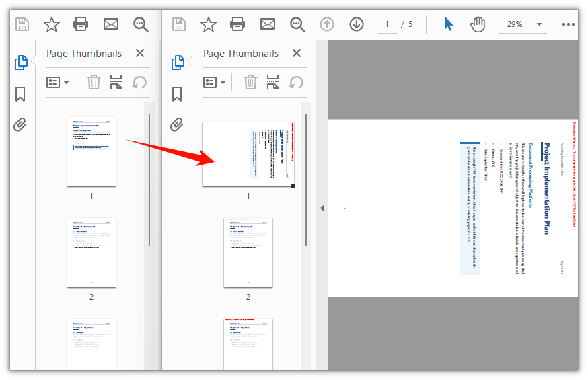Screen dimensions: 588x380
Task: Select page 3 thumbnail in left panel
Action: [91, 344]
